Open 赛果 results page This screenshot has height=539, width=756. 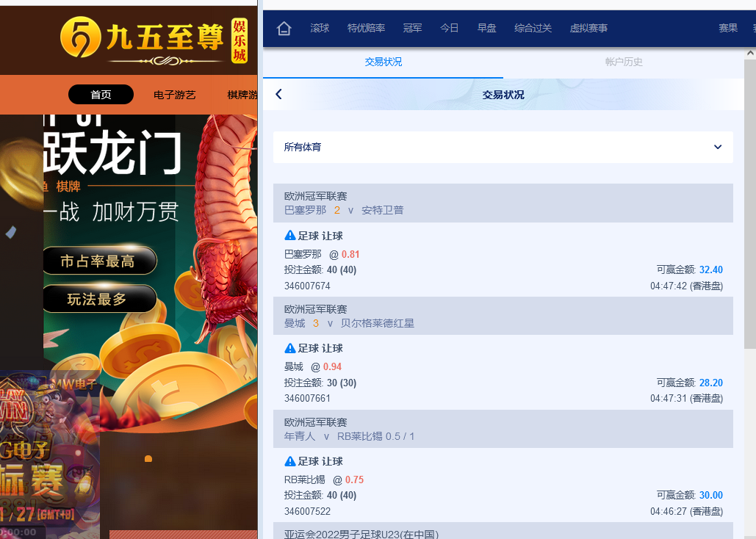click(728, 28)
